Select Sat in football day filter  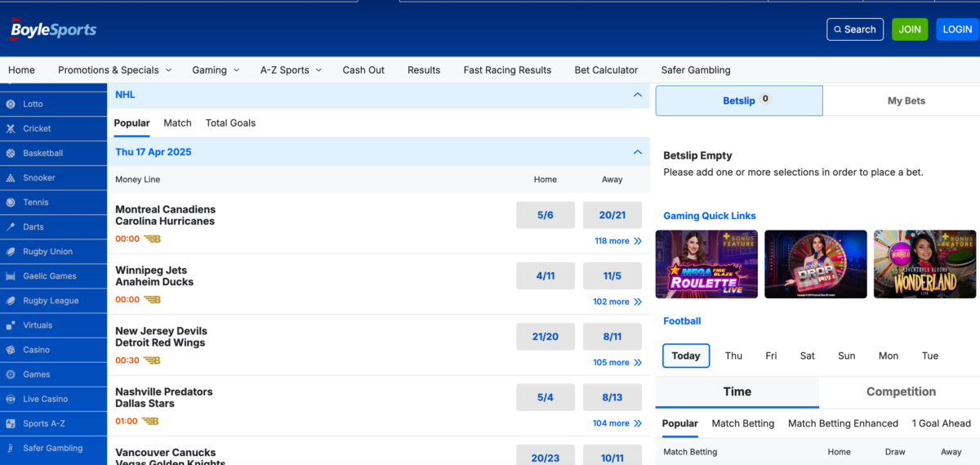[x=808, y=355]
